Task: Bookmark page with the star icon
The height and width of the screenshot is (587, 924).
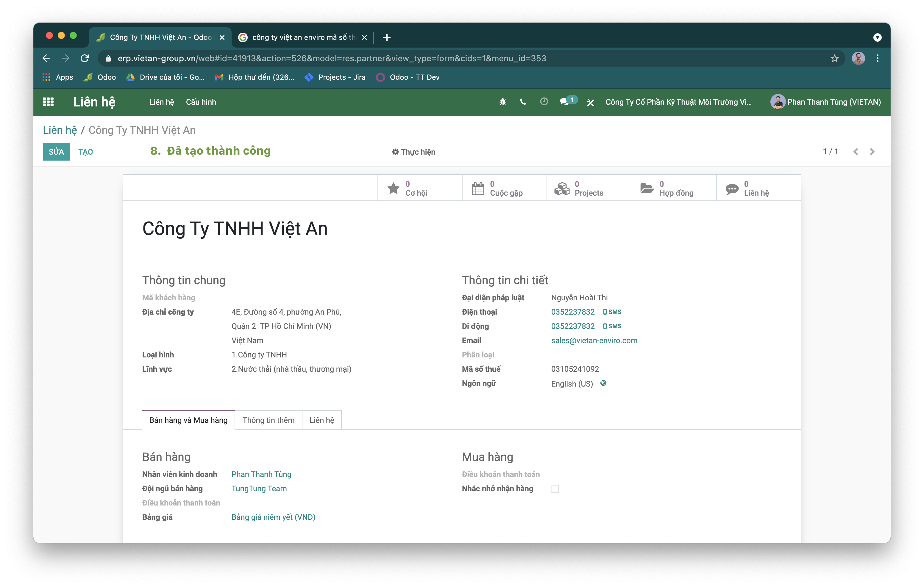Action: pos(834,58)
